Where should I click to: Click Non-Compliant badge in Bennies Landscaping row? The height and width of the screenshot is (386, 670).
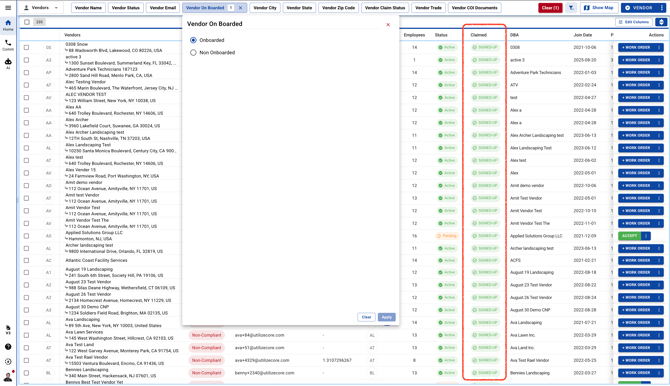[x=206, y=373]
